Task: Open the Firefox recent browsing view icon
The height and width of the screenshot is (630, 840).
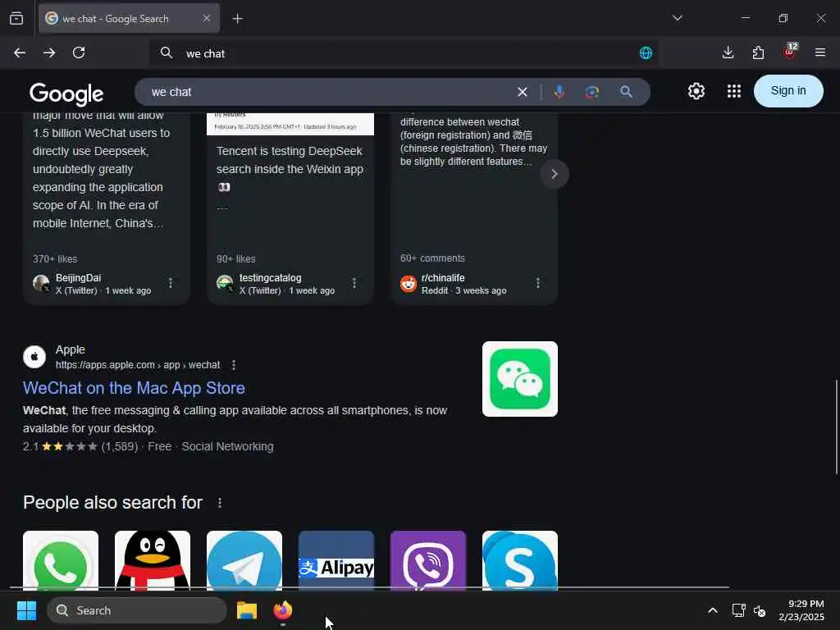Action: point(16,18)
